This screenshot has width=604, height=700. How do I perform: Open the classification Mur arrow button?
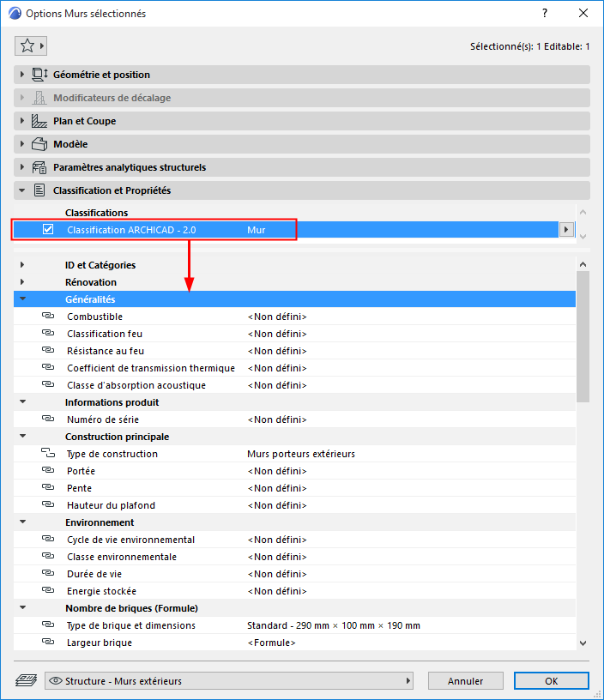click(x=566, y=229)
